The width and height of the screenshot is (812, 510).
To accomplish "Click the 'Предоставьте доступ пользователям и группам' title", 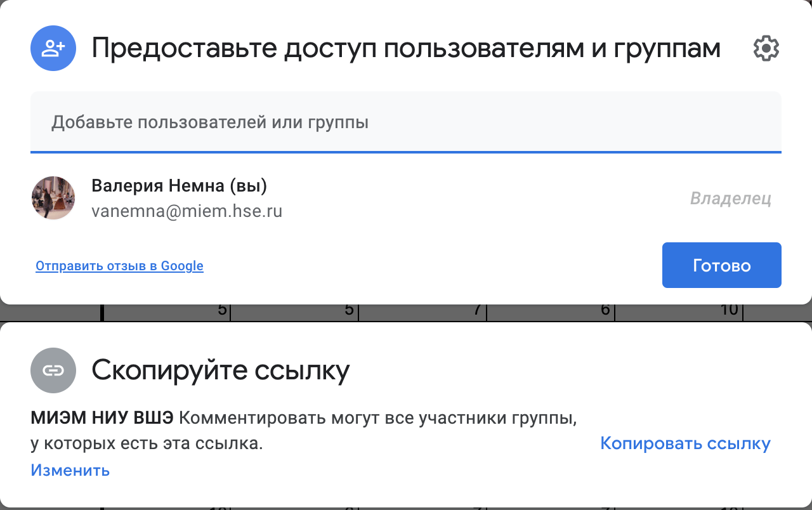I will (x=406, y=48).
